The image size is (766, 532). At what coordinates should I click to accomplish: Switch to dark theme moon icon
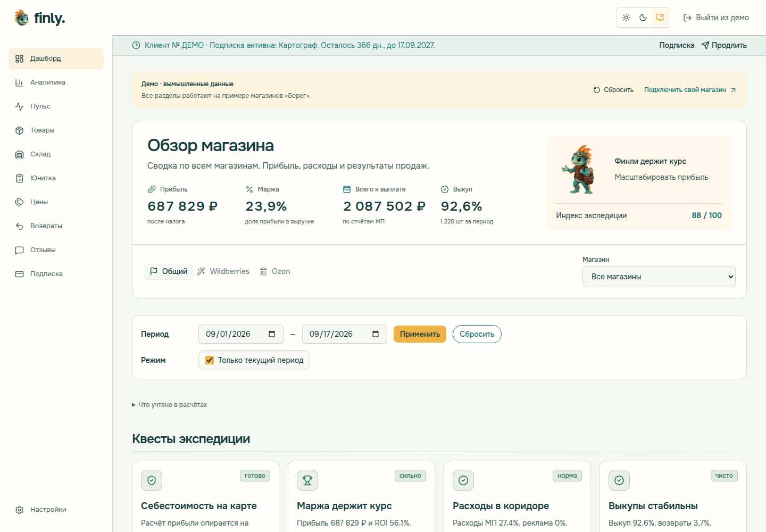click(x=643, y=18)
